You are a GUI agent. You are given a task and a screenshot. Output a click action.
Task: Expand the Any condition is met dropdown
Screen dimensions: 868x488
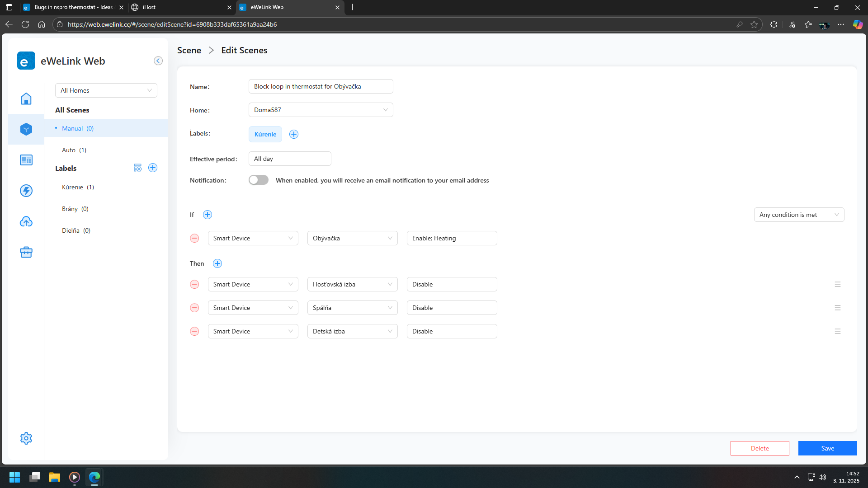click(799, 215)
